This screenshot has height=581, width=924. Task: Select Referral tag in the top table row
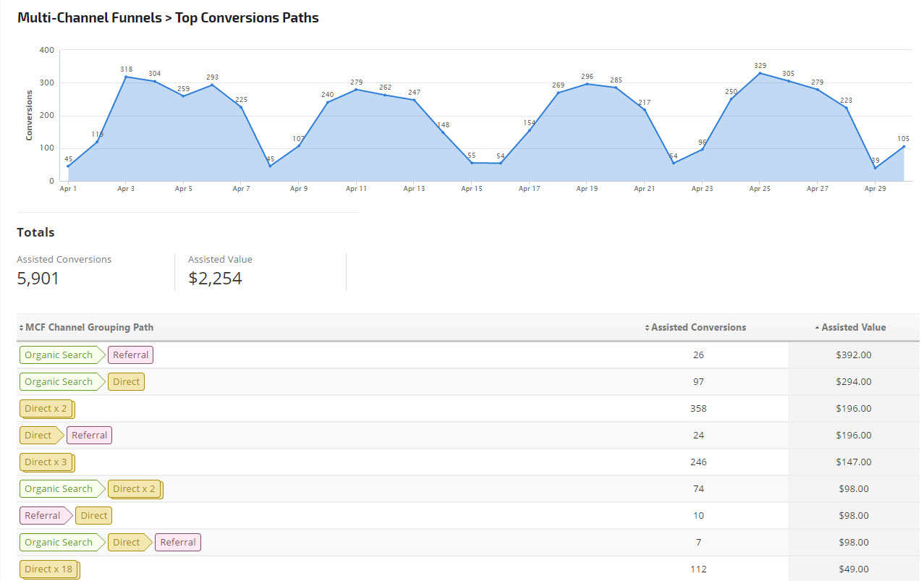point(130,355)
